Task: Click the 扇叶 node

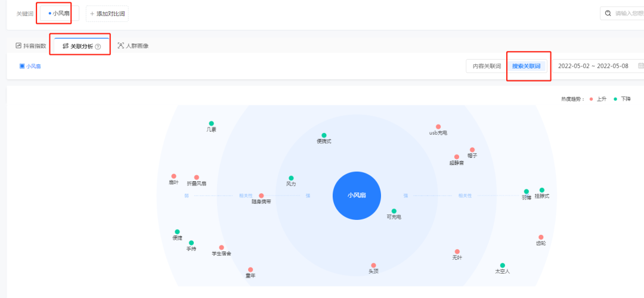Action: point(174,176)
